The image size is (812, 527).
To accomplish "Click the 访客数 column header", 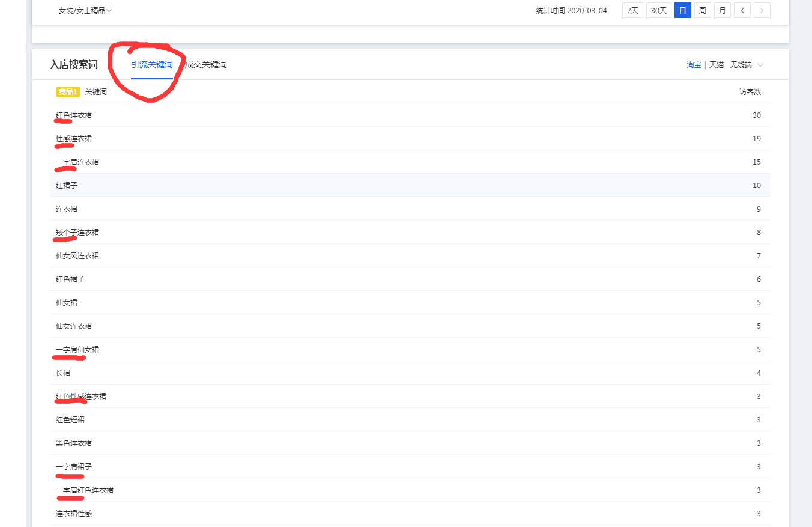I will point(750,92).
